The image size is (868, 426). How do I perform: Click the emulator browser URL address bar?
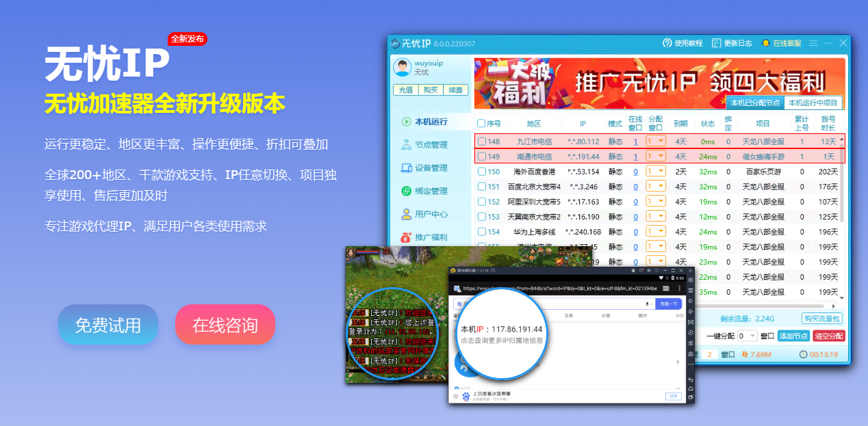click(x=561, y=289)
